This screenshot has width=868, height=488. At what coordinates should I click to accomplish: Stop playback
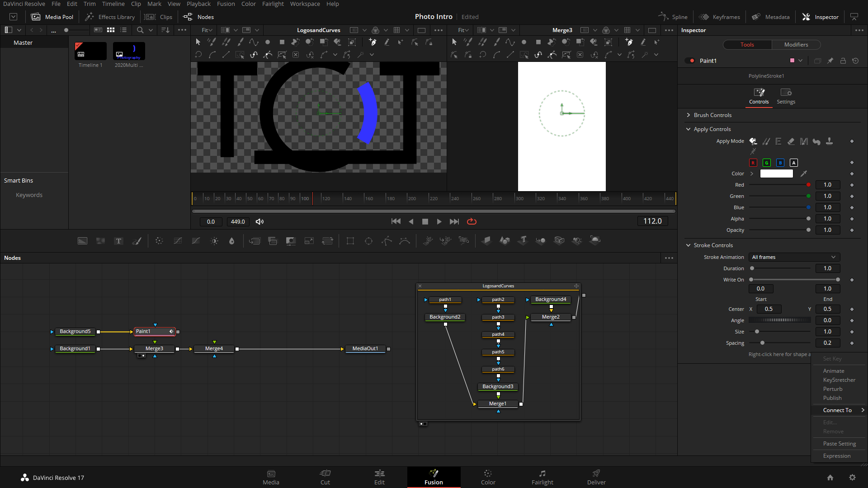click(425, 221)
